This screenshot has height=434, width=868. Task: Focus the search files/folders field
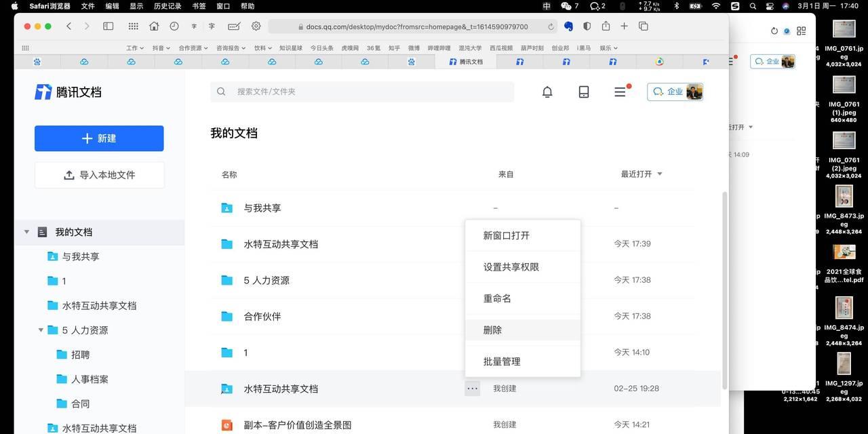pos(362,92)
